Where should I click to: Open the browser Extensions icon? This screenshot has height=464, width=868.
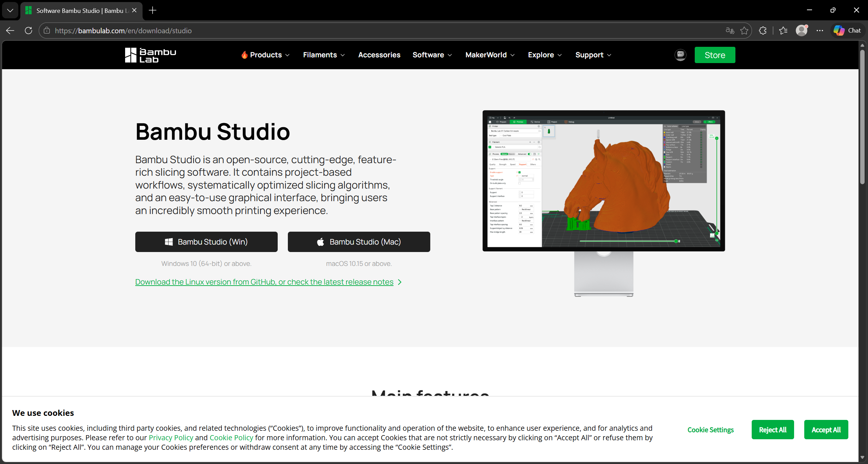point(763,31)
